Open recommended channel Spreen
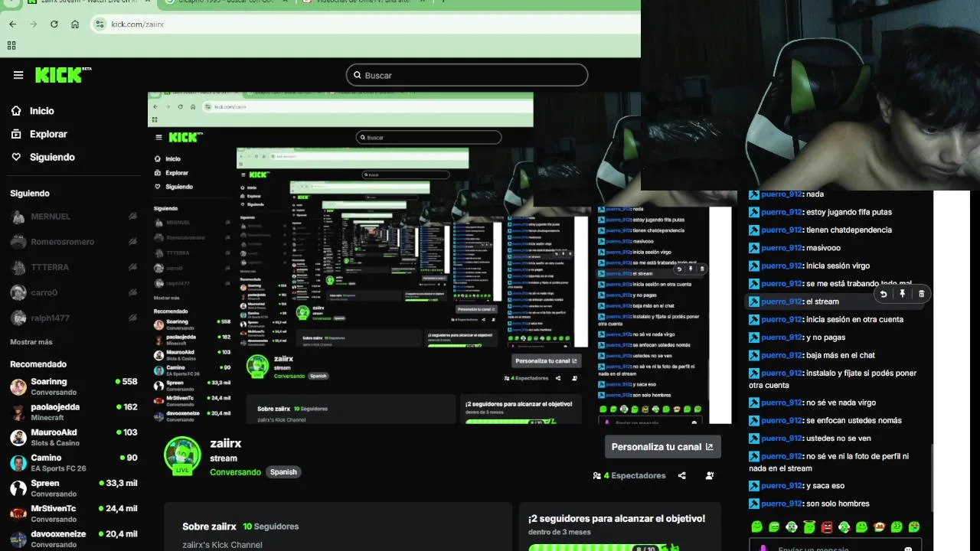Viewport: 980px width, 551px height. [73, 487]
